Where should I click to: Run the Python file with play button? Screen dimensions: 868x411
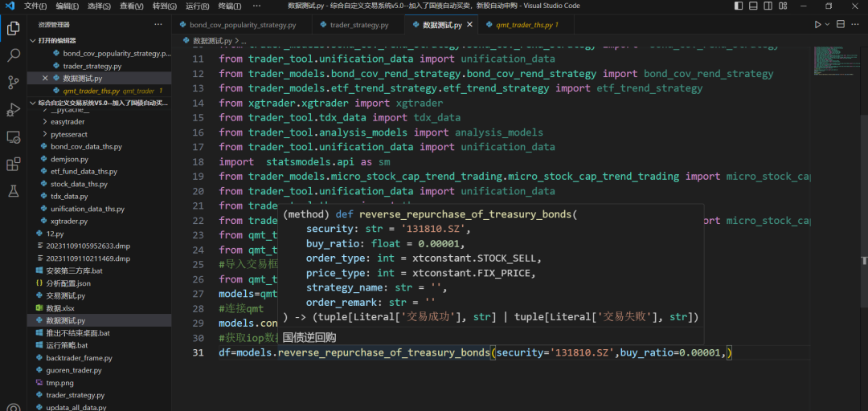click(x=817, y=25)
